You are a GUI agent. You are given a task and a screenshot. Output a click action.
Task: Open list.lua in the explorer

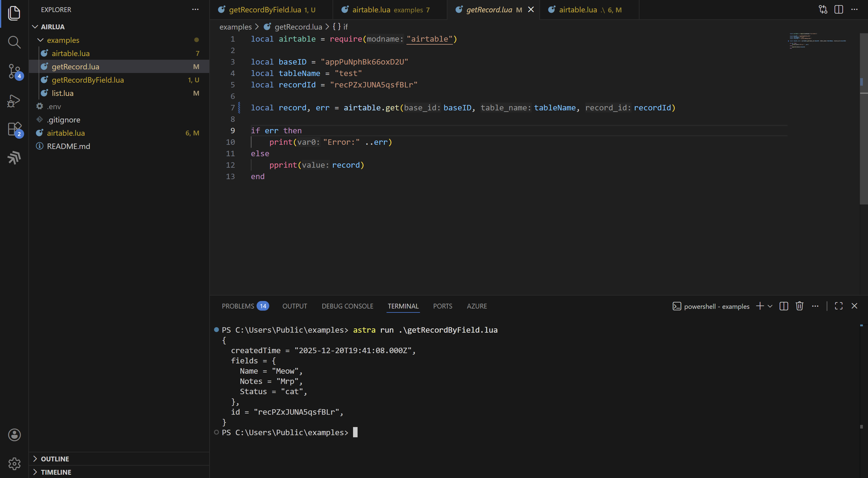click(x=62, y=93)
